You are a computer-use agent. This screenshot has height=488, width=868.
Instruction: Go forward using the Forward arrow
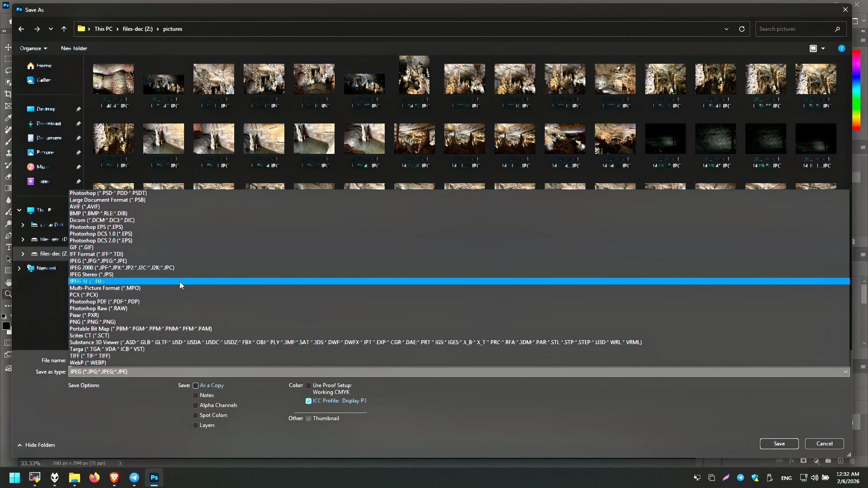click(37, 29)
